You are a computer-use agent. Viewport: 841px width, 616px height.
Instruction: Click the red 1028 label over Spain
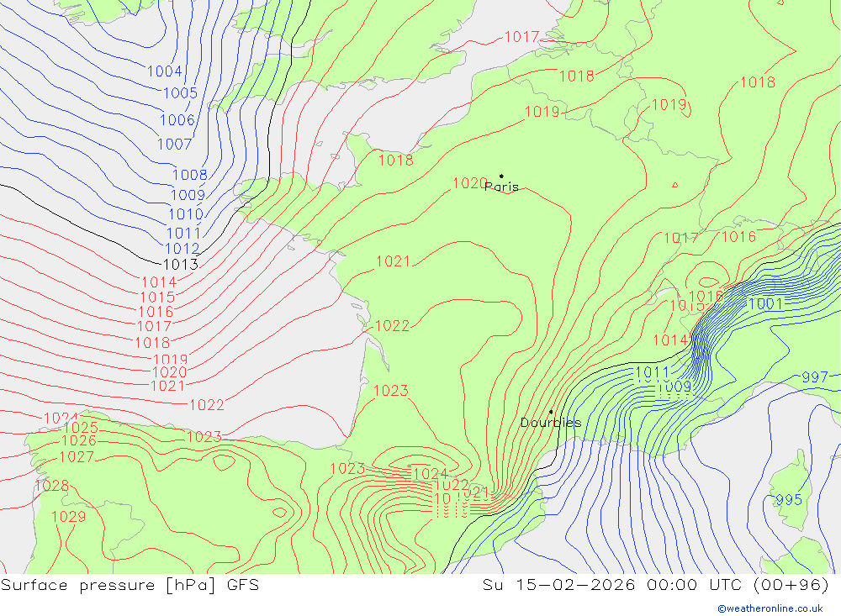52,486
